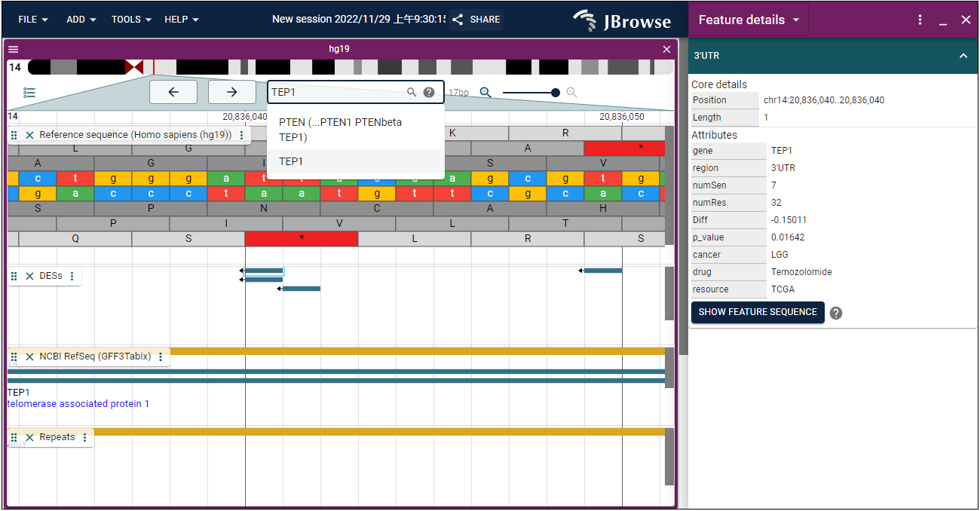Close the Feature details drawer
Screen dimensions: 980x511
(966, 20)
